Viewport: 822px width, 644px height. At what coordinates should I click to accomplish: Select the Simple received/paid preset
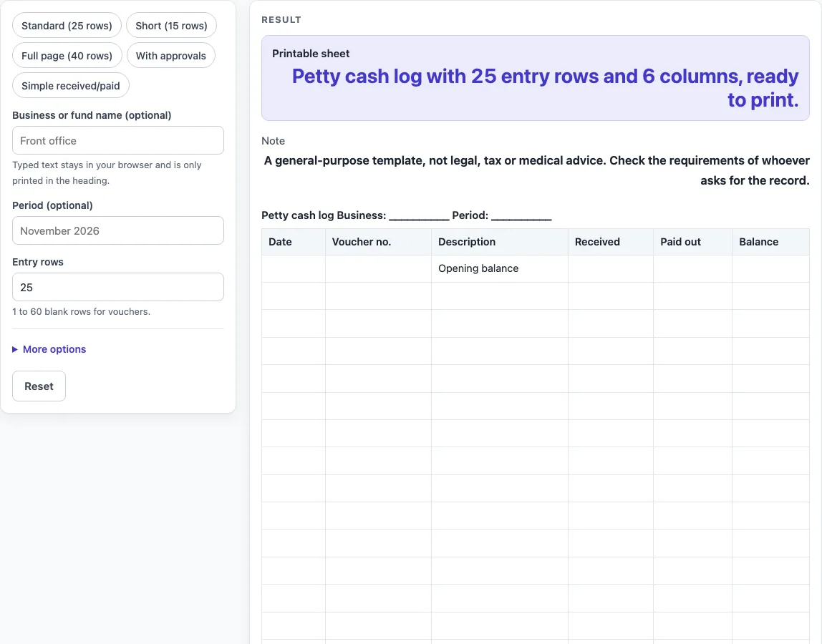(x=71, y=85)
